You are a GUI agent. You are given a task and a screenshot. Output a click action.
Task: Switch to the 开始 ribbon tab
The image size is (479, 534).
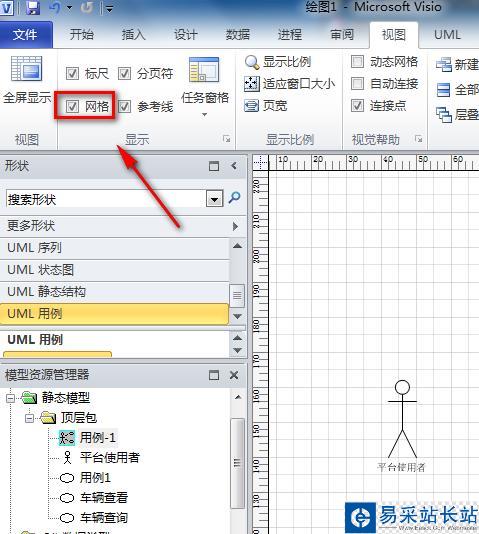(81, 34)
